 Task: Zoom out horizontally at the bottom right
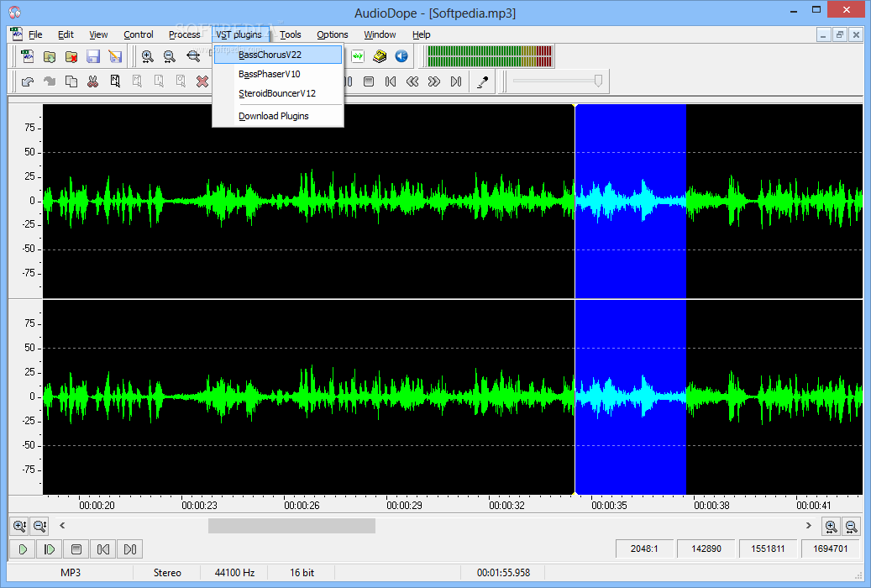[x=851, y=526]
